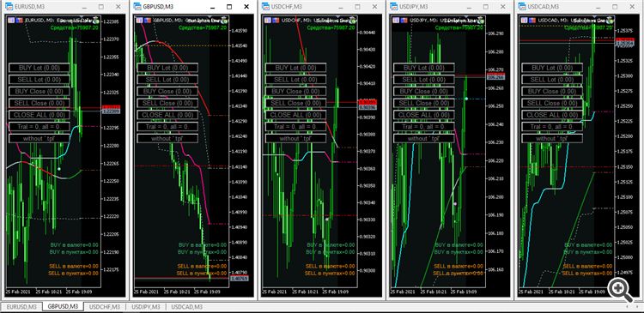The image size is (644, 313).
Task: Click the 'BUY в пунктах=0.00' text in GBPUSD chart
Action: click(202, 252)
